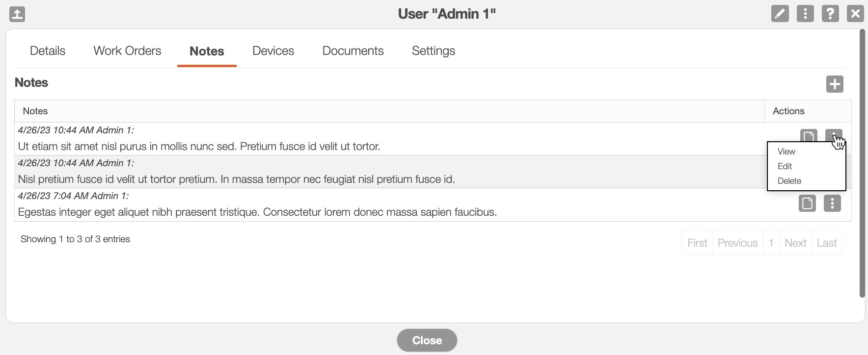Open the three-dot menu for the third note

(x=832, y=203)
